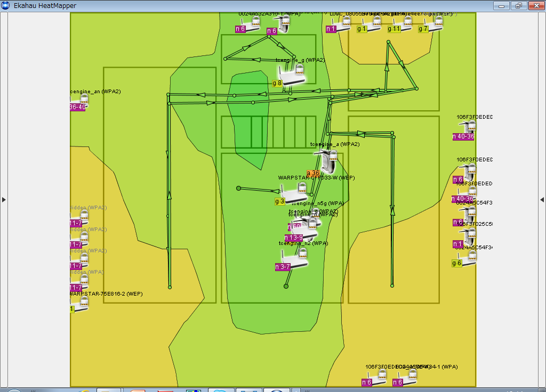Click the g 11 channel badge

click(x=394, y=29)
